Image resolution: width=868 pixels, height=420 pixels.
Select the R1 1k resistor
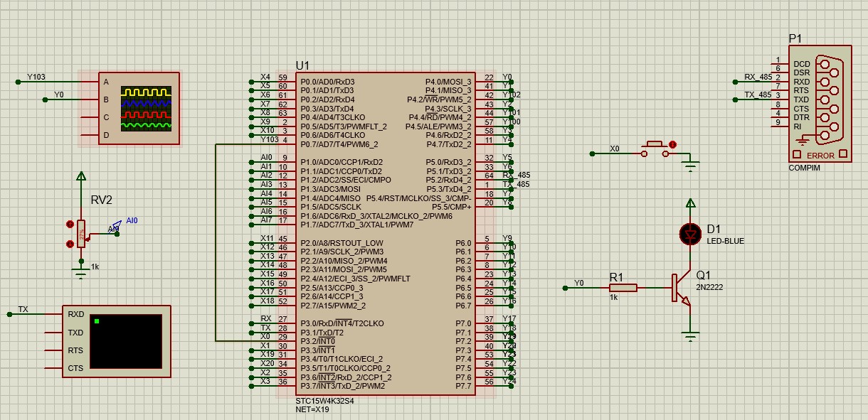click(623, 288)
